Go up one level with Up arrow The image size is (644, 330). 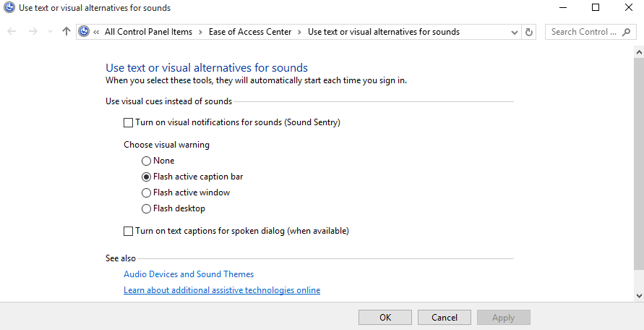[x=66, y=31]
